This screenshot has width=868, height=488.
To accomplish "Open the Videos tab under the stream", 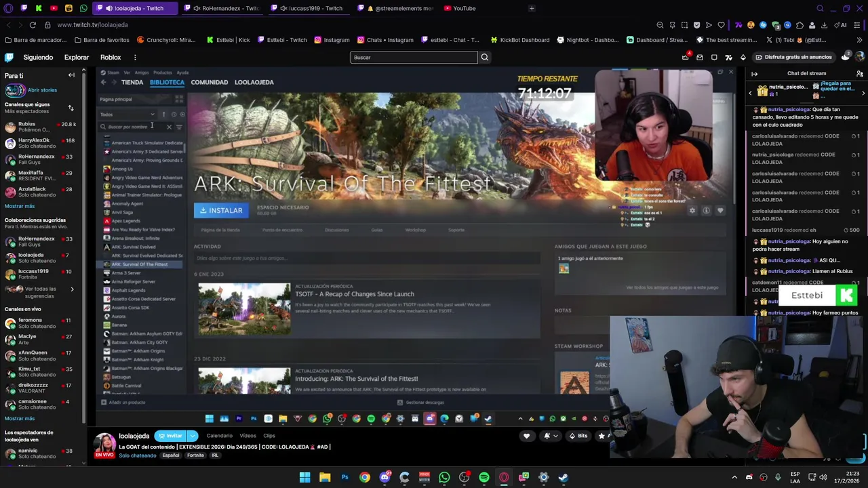I will pos(248,436).
